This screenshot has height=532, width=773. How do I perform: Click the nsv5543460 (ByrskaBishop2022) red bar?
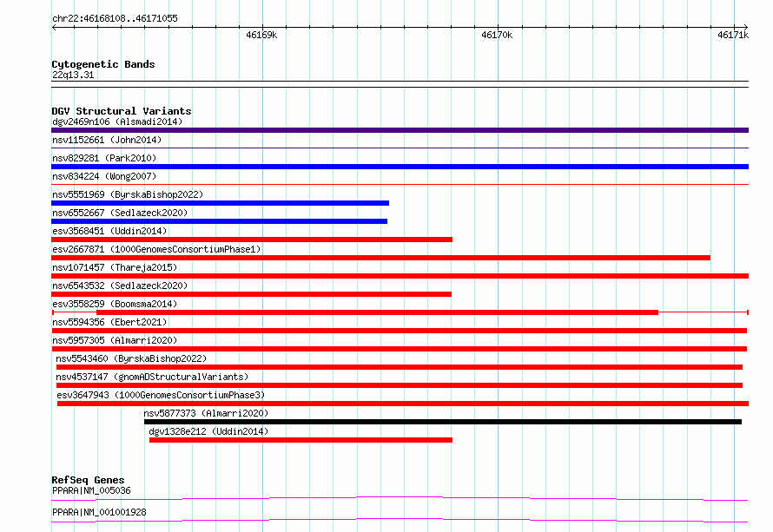(x=400, y=367)
